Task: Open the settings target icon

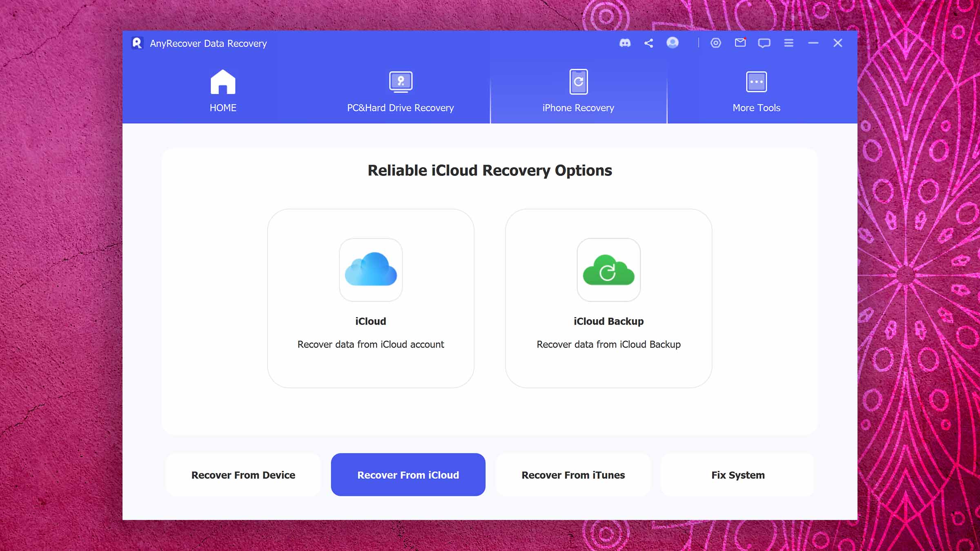Action: [715, 43]
